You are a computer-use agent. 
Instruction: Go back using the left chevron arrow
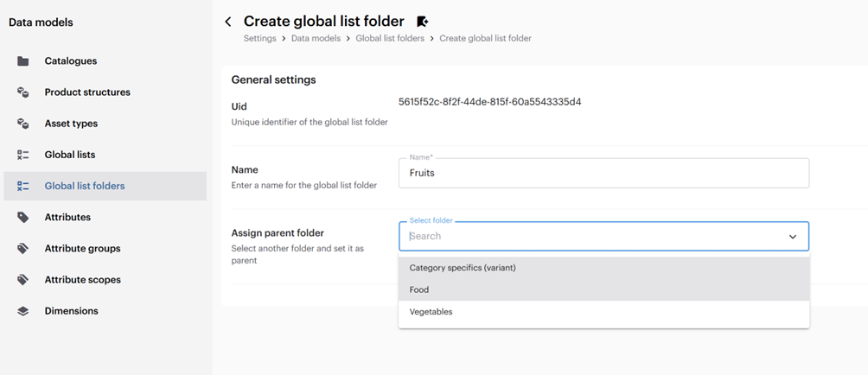228,22
